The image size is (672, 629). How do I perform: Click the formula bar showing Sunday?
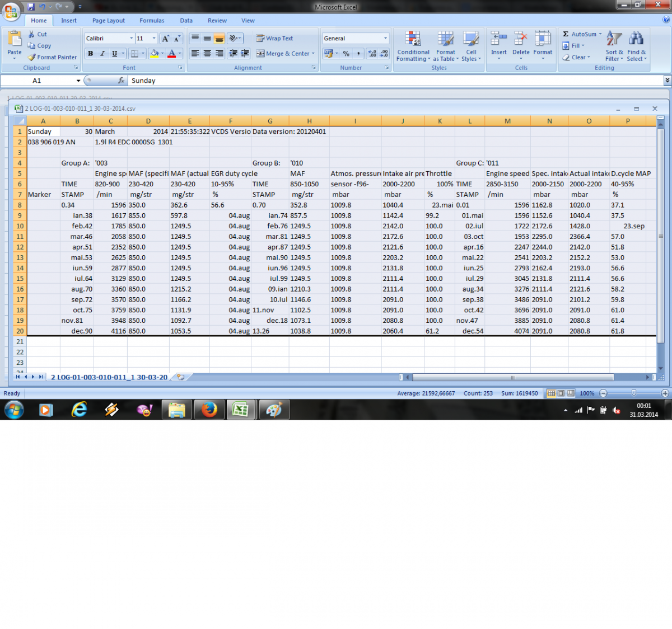pyautogui.click(x=392, y=81)
